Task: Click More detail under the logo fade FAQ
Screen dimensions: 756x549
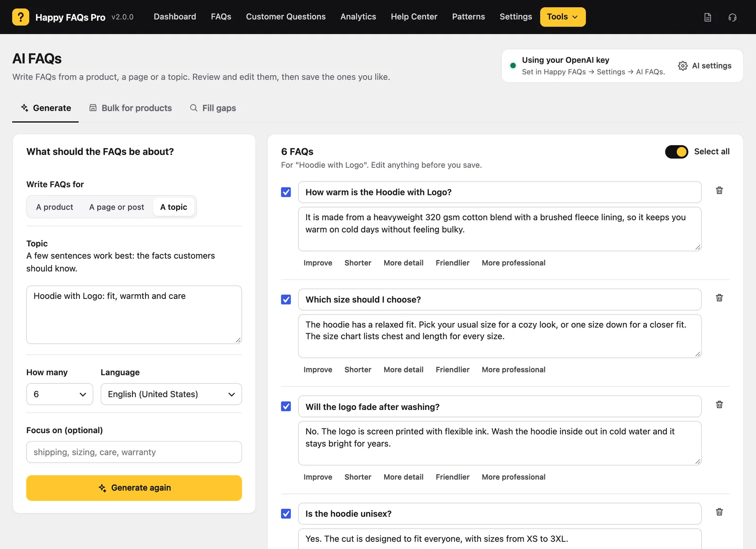Action: click(x=404, y=477)
